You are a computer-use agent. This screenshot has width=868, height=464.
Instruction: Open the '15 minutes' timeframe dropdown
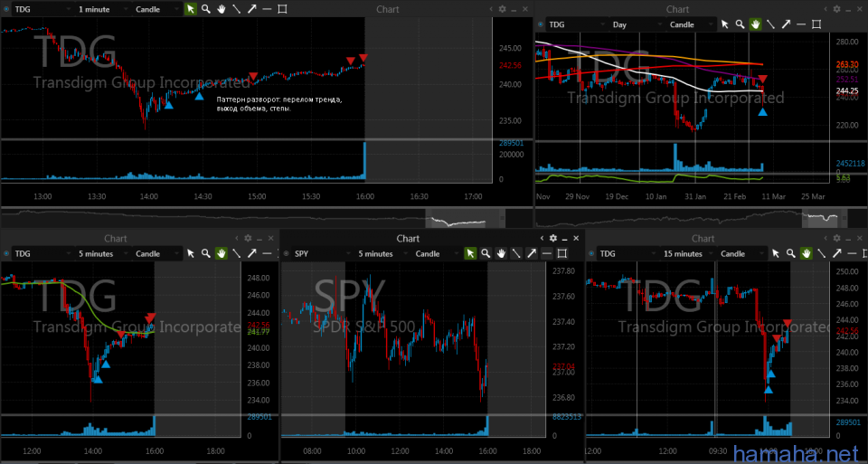[687, 253]
